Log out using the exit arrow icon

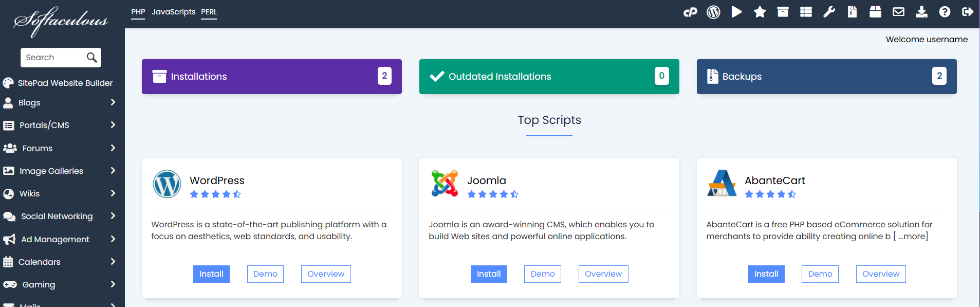968,12
